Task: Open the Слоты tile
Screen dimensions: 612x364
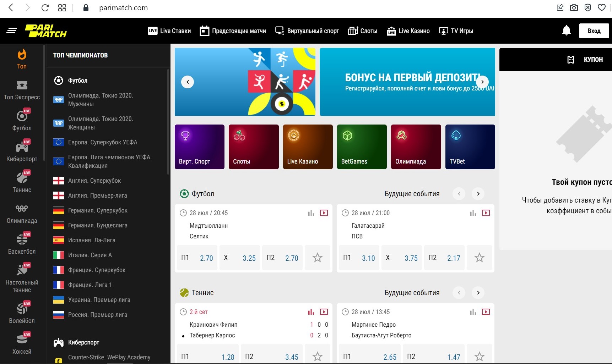Action: click(254, 147)
